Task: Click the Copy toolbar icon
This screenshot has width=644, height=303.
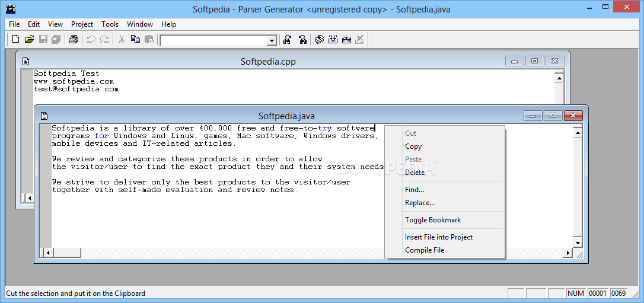Action: click(136, 39)
